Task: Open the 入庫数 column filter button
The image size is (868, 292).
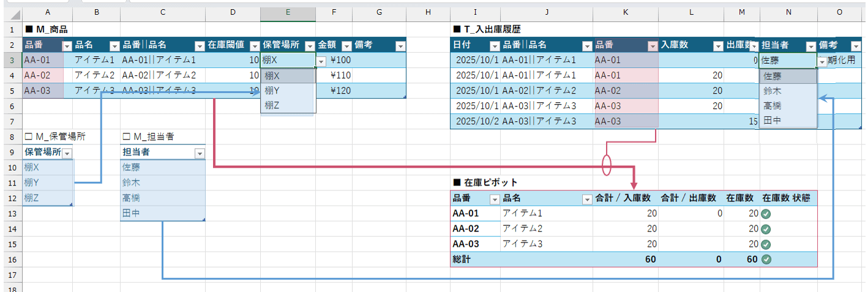Action: (x=717, y=46)
